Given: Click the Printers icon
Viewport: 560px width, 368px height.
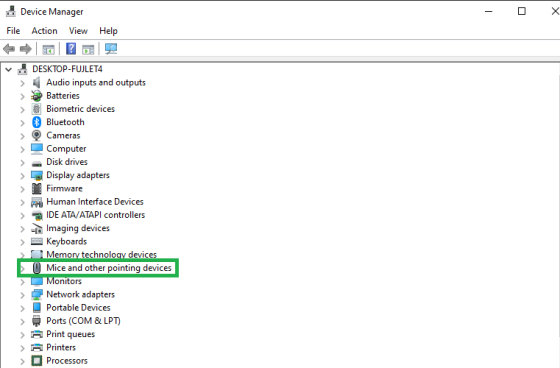Looking at the screenshot, I should tap(37, 348).
